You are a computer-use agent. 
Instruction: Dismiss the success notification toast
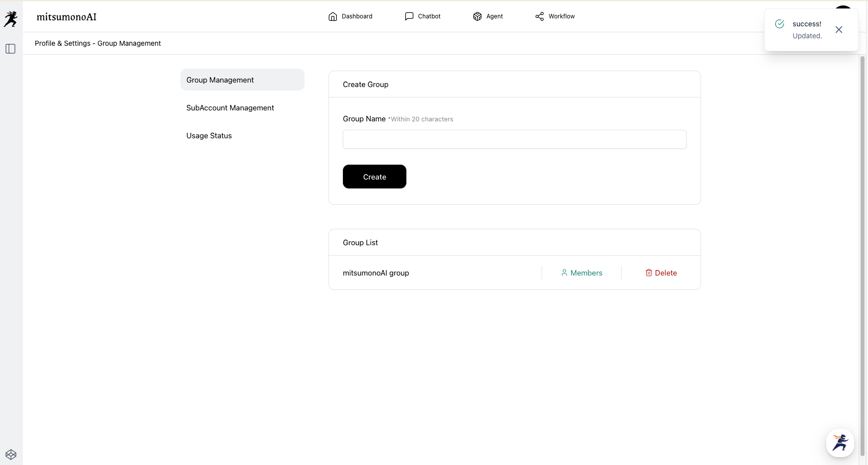839,30
